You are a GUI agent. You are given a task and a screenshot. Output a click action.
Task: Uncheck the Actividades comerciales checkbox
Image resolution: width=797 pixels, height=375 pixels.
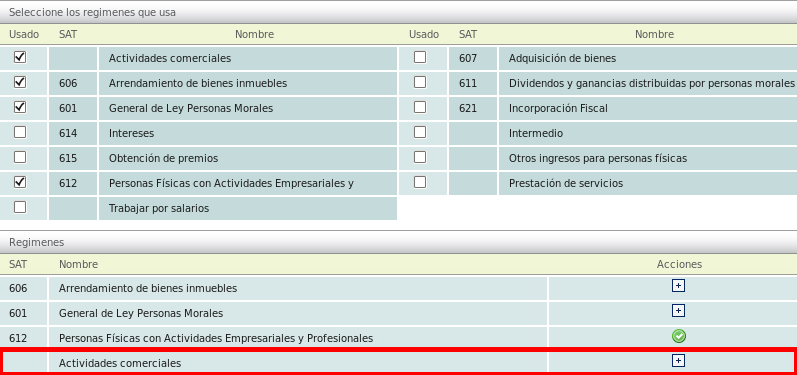(20, 57)
